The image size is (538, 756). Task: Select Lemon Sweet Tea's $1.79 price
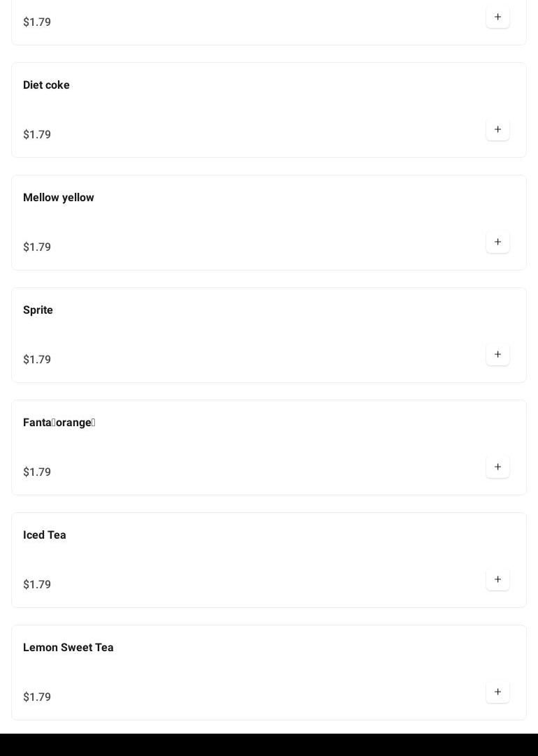pyautogui.click(x=37, y=697)
